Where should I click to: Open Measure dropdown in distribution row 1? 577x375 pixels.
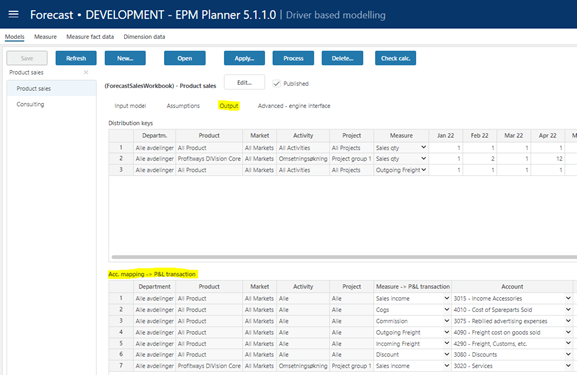click(424, 148)
